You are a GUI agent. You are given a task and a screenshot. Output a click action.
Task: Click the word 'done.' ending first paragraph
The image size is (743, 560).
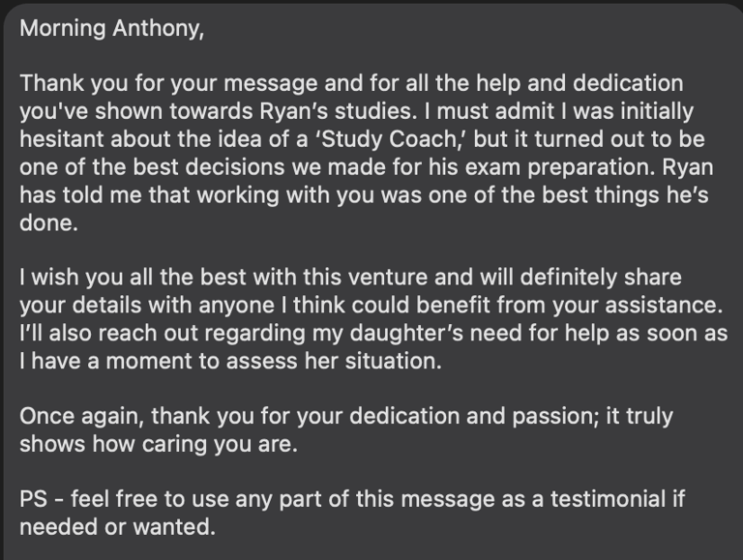point(48,222)
